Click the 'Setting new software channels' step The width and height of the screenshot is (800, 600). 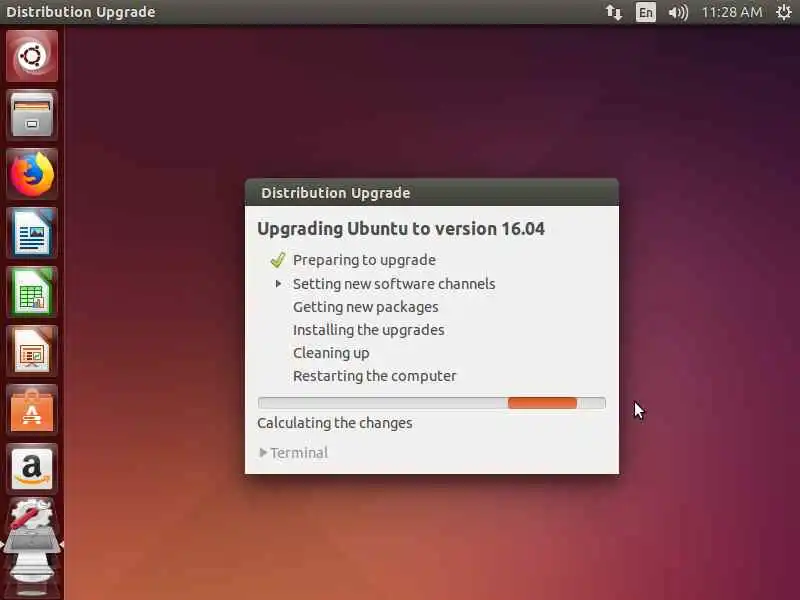coord(394,284)
